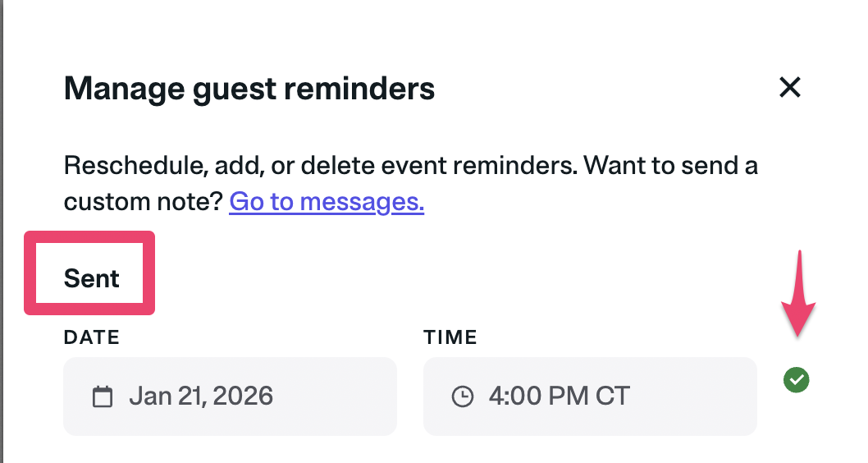Click the clock icon in time field
868x463 pixels.
463,397
